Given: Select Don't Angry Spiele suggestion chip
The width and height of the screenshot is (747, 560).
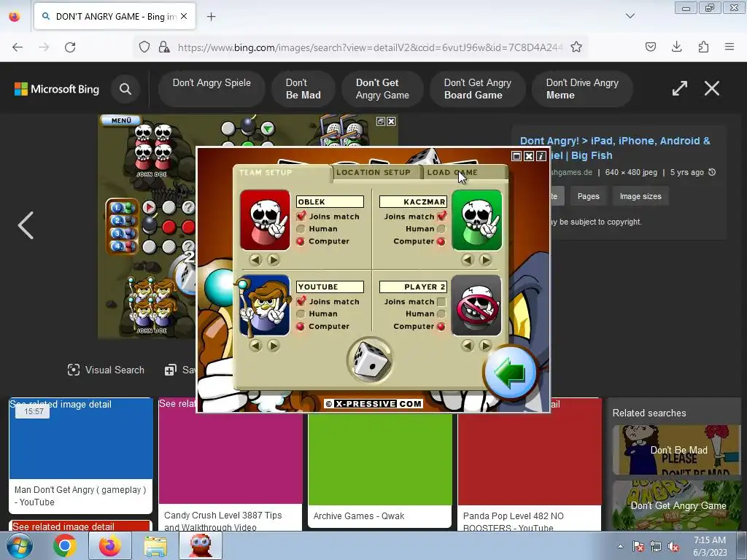Looking at the screenshot, I should pyautogui.click(x=212, y=88).
